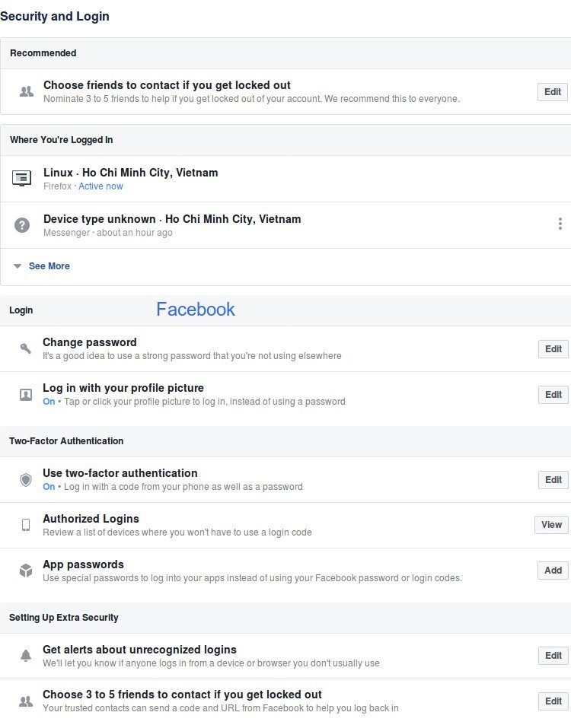Edit Log in with your profile picture
Screen dimensions: 571x728
[553, 395]
